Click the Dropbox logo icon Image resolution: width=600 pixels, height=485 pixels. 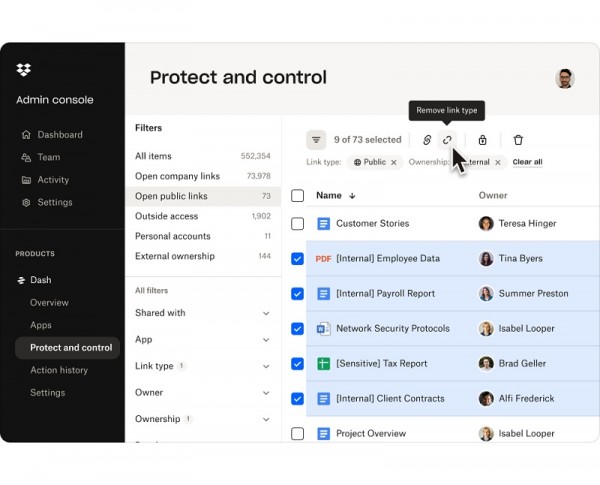[24, 70]
